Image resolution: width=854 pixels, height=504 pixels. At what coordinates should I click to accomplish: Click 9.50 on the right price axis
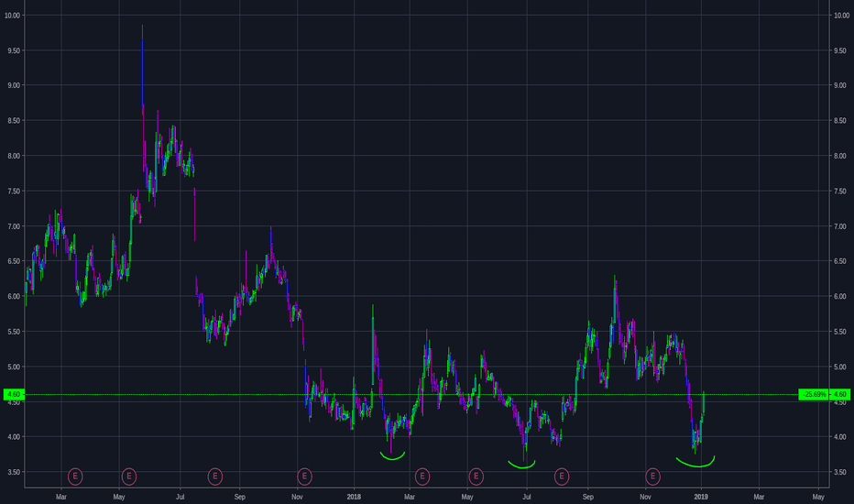coord(840,50)
